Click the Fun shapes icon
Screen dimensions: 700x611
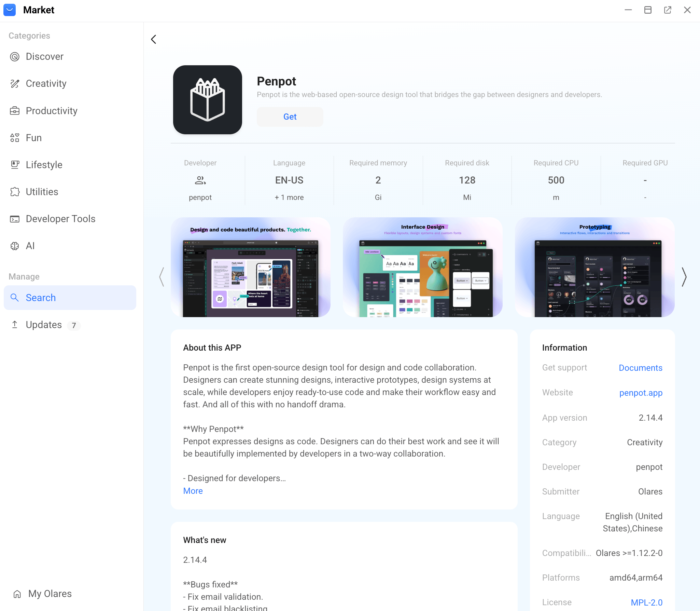tap(15, 138)
